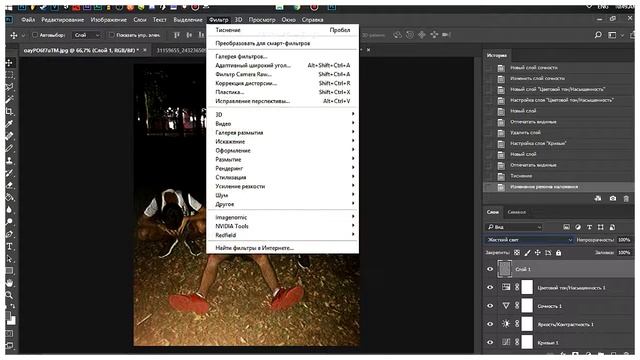Open the Изображение menu
Image resolution: width=640 pixels, height=360 pixels.
click(x=109, y=20)
